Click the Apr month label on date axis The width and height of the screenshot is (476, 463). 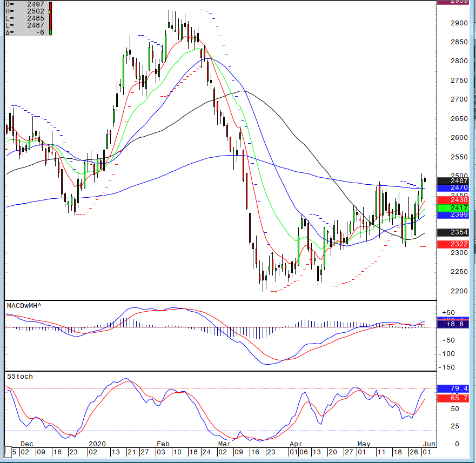click(x=296, y=444)
